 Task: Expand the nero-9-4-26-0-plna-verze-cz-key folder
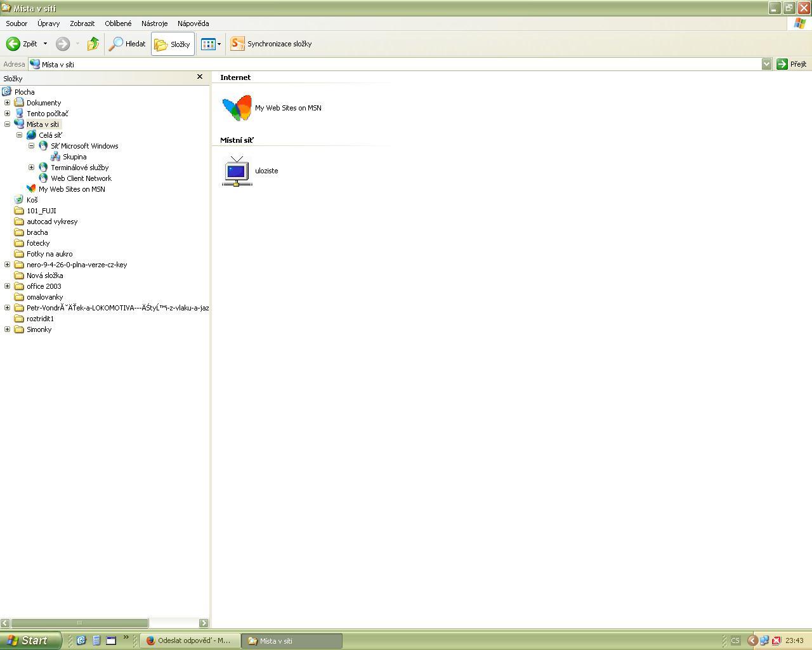coord(8,265)
